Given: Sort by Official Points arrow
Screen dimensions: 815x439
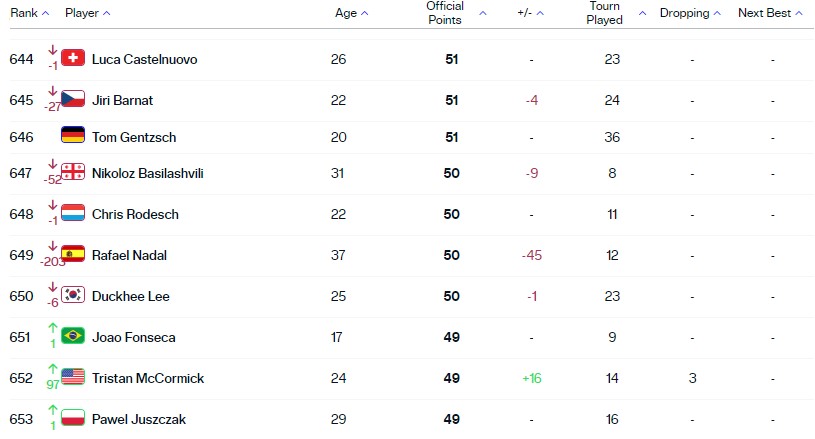Looking at the screenshot, I should [x=483, y=13].
